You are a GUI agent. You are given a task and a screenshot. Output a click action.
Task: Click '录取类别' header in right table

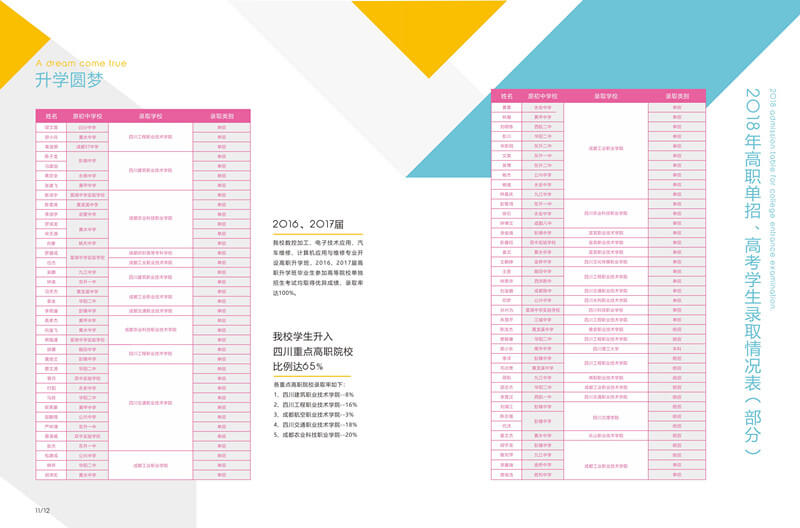677,96
